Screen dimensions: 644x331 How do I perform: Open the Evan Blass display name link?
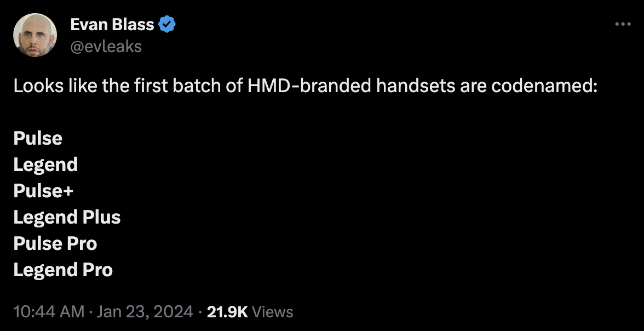[x=112, y=25]
